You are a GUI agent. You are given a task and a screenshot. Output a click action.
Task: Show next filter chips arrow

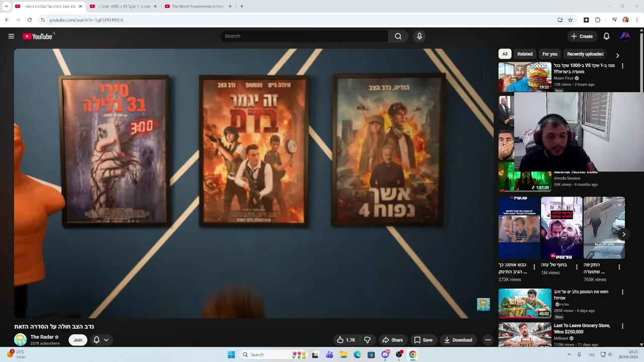click(x=617, y=55)
